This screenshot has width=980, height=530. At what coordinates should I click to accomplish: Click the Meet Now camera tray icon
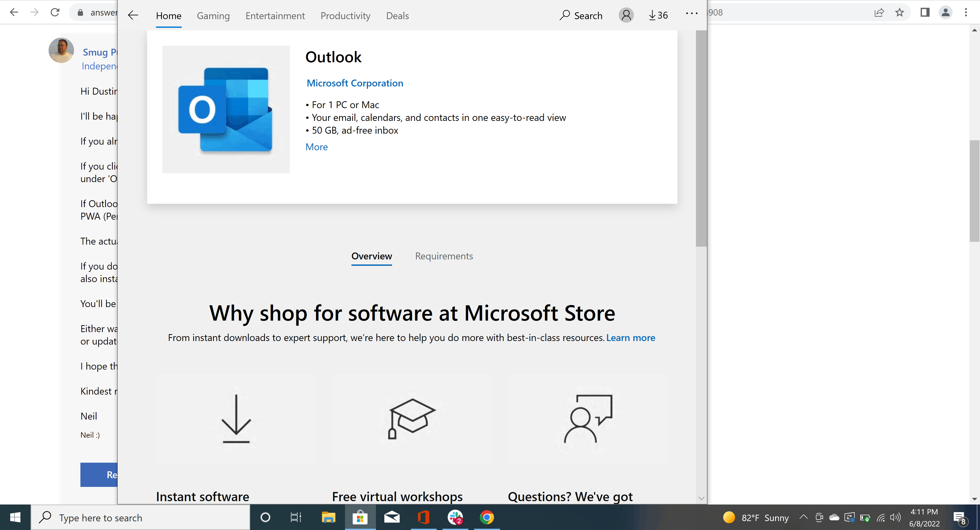[x=819, y=518]
